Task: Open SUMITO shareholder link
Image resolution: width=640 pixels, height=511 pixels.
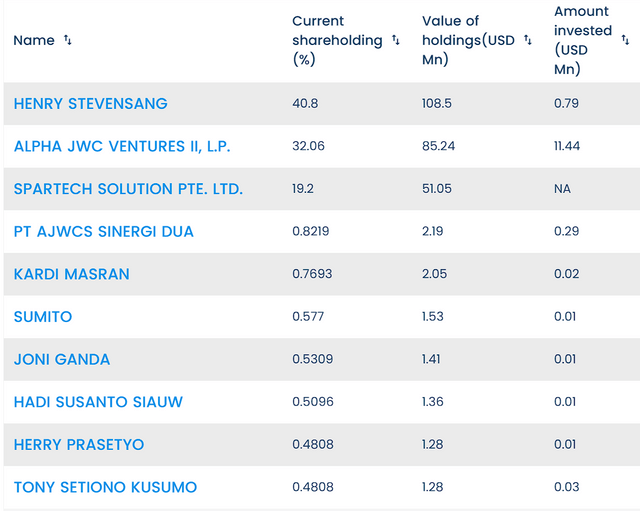Action: [43, 317]
